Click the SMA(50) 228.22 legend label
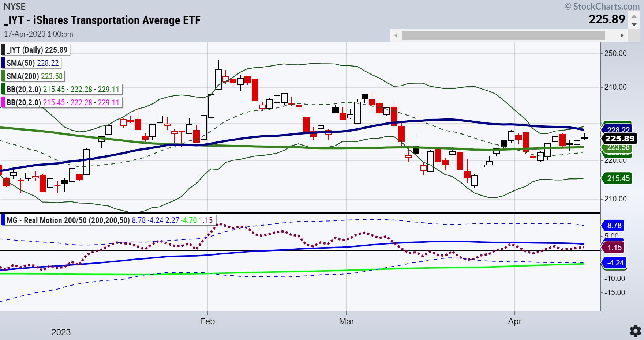644x340 pixels. pos(33,63)
